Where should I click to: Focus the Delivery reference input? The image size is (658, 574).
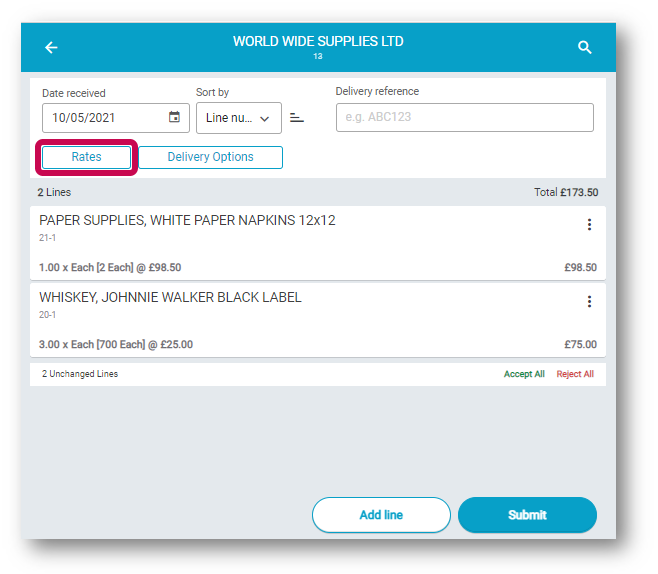(x=465, y=117)
